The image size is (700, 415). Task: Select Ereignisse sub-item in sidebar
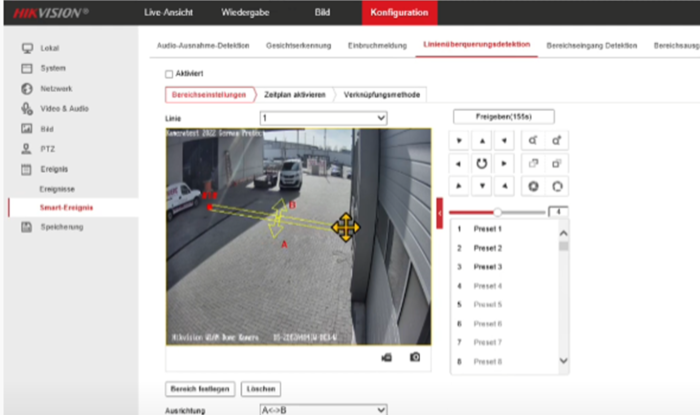57,189
